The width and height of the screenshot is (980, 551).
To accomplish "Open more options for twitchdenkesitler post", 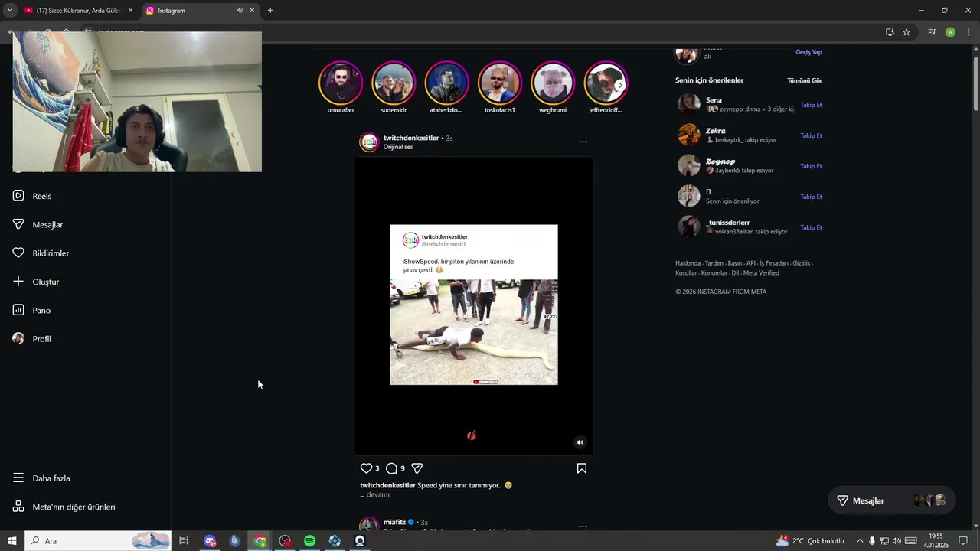I will click(x=583, y=142).
